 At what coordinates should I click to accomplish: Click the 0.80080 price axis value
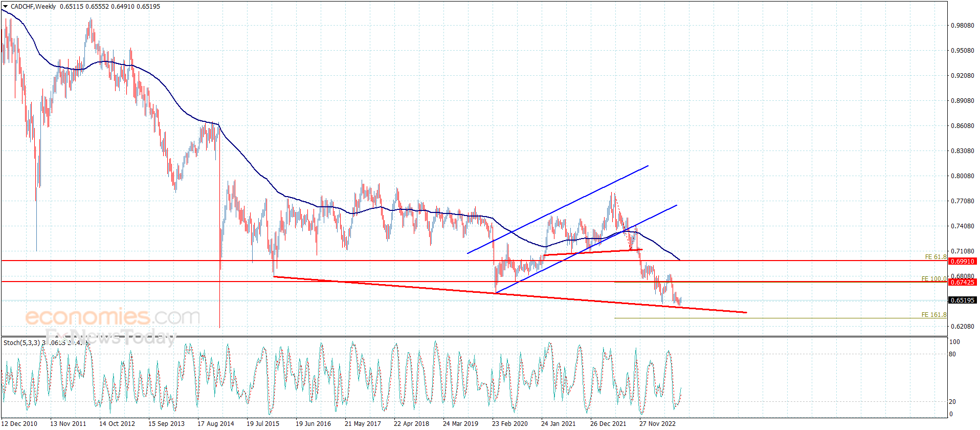(x=962, y=176)
